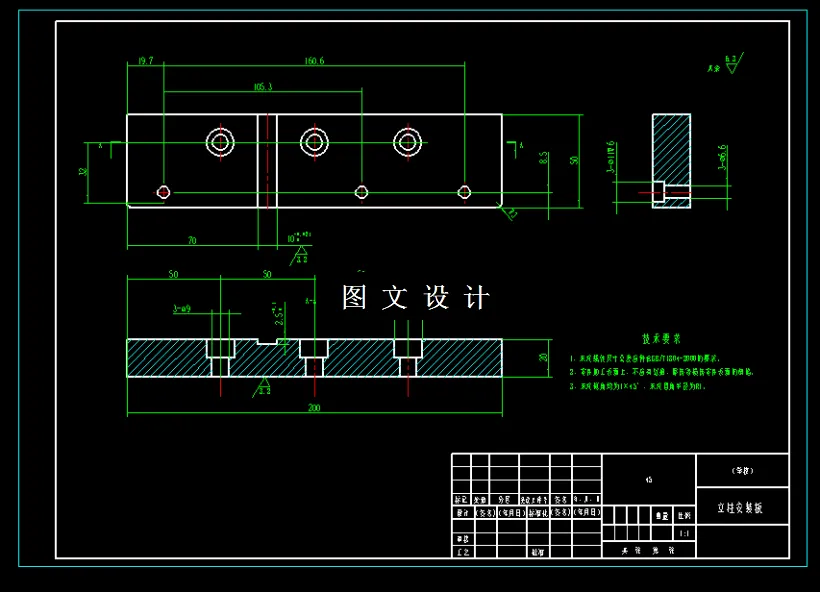This screenshot has height=592, width=820.
Task: Click the 比例 cell in title block
Action: tap(684, 516)
